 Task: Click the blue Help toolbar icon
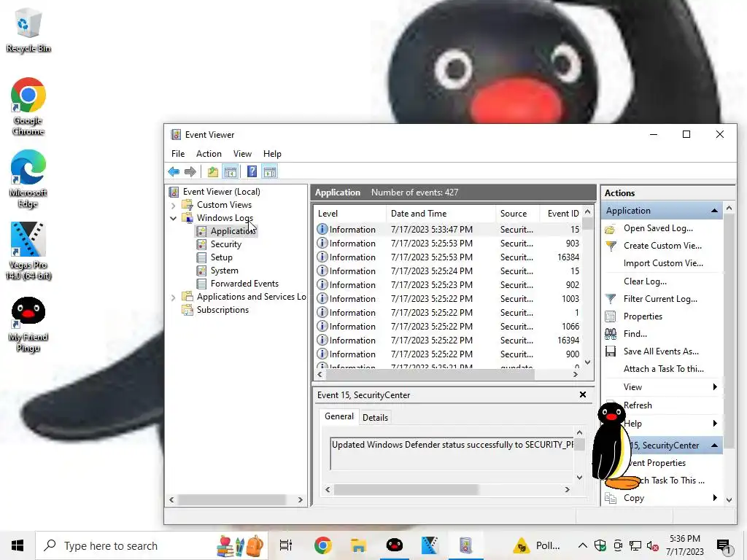coord(252,172)
